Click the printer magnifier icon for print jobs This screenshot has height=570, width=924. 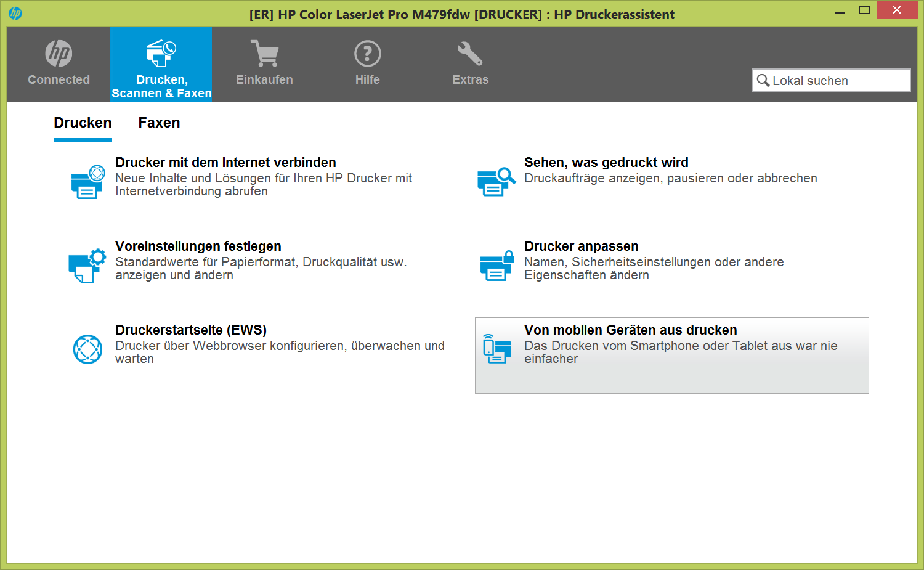point(496,182)
